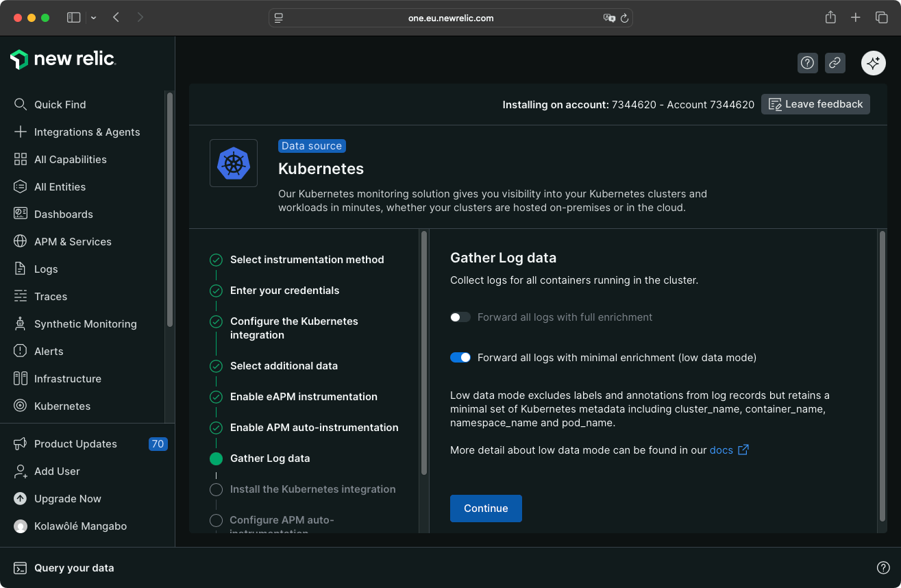901x588 pixels.
Task: Enable Forward all logs with full enrichment
Action: tap(460, 317)
